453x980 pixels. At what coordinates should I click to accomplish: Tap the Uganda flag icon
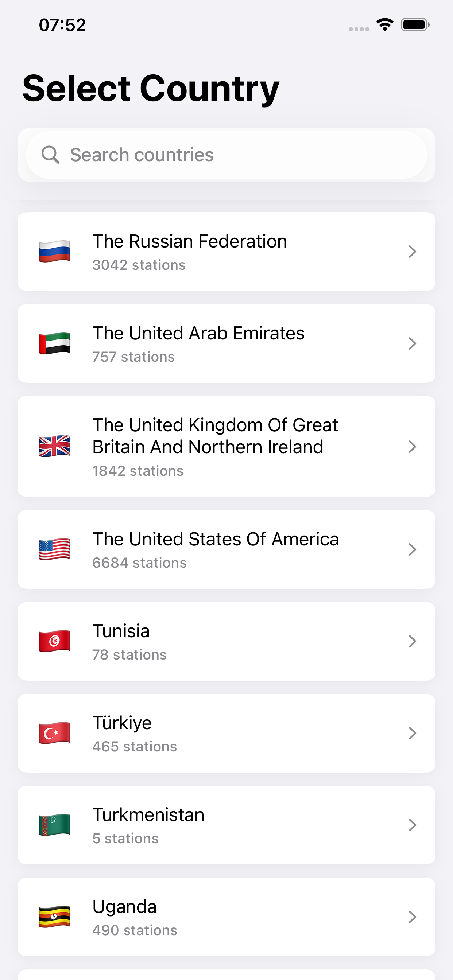54,917
